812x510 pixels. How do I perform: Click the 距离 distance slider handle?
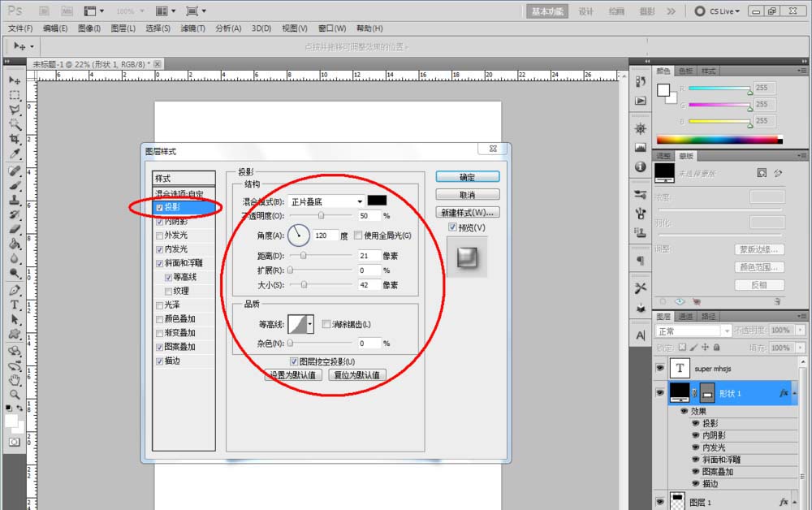(304, 255)
